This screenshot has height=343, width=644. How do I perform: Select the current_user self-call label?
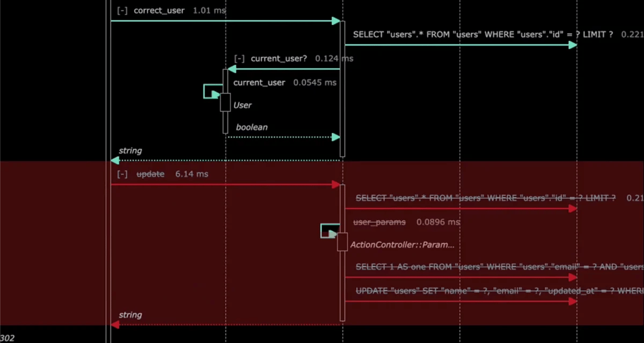tap(259, 83)
